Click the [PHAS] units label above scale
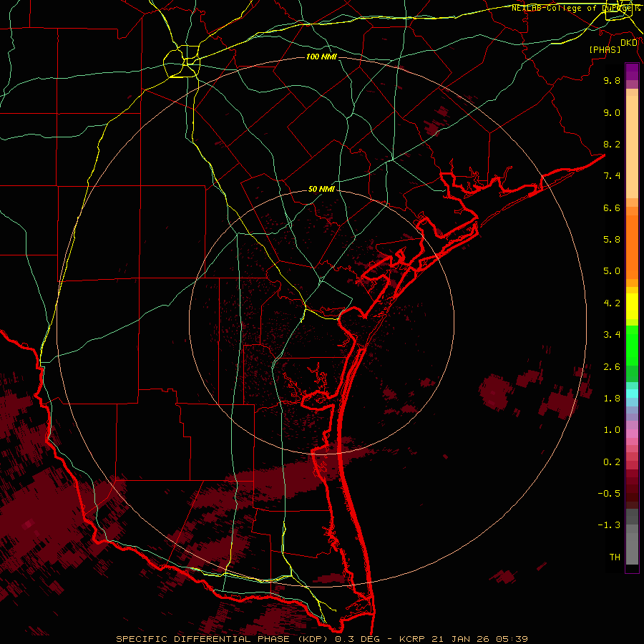This screenshot has width=644, height=644. tap(605, 49)
